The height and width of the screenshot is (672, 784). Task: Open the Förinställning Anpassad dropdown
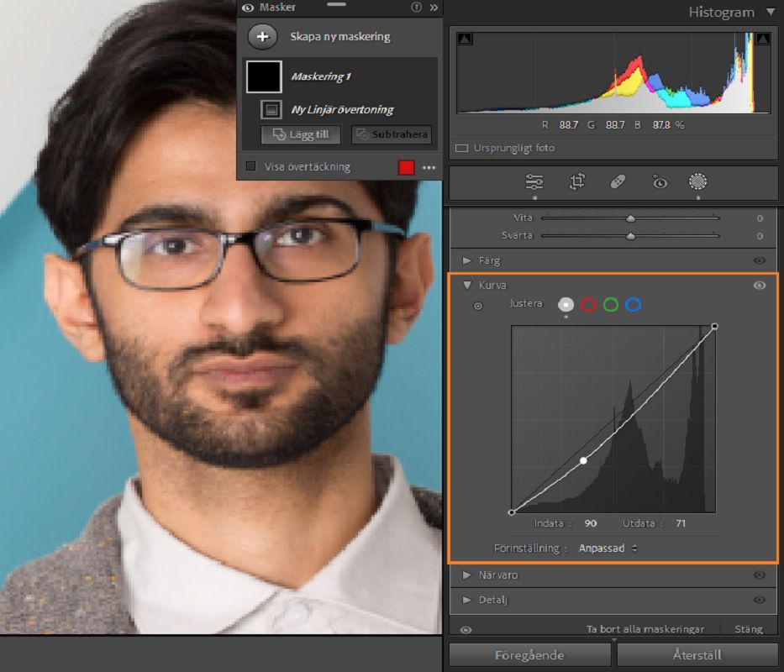[x=608, y=549]
